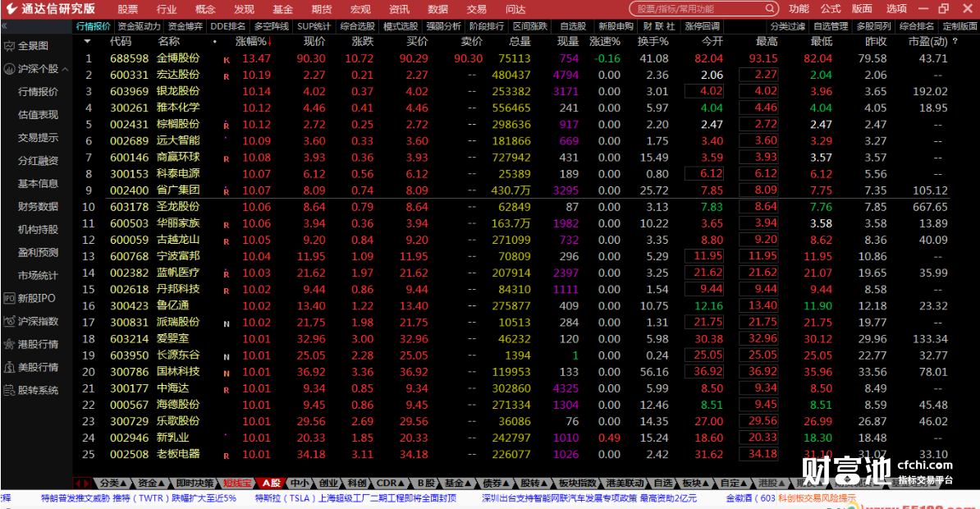
Task: Collapse the 沪深个股 chevron in sidebar
Action: [x=65, y=70]
